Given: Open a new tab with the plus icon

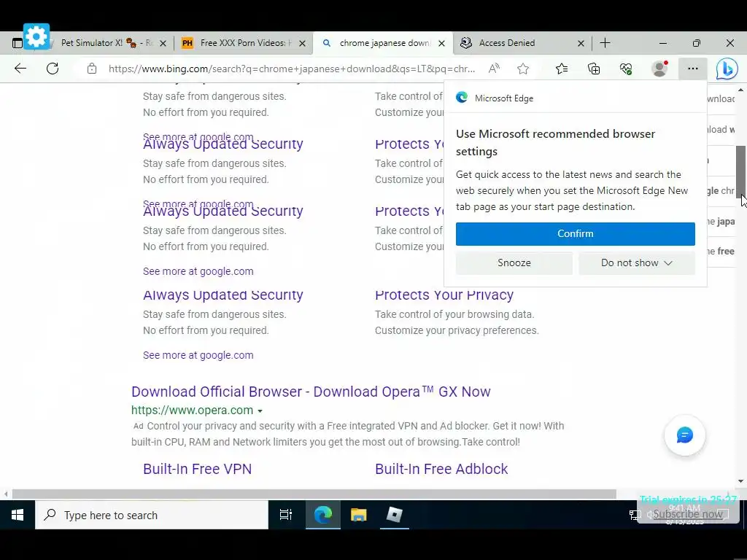Looking at the screenshot, I should click(x=605, y=43).
